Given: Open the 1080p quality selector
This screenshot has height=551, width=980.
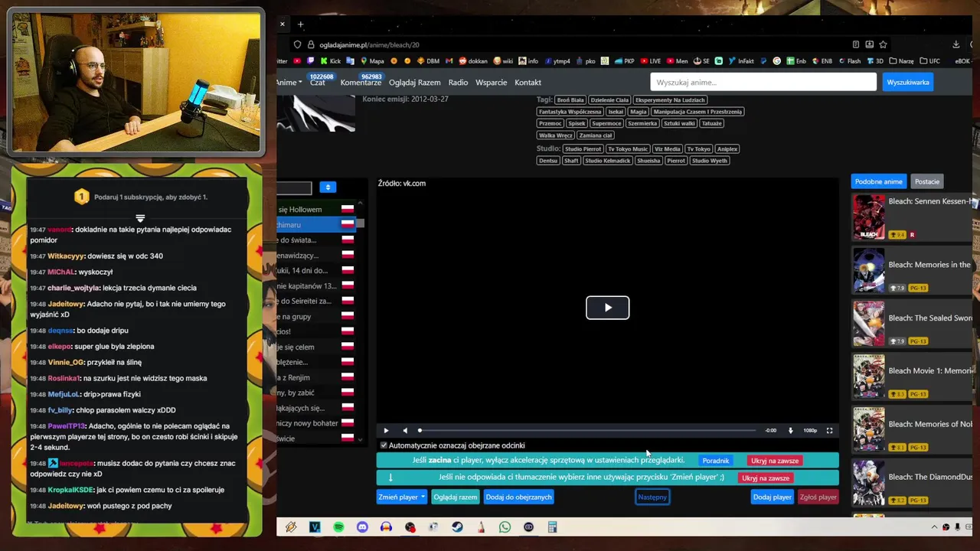Looking at the screenshot, I should click(x=810, y=430).
